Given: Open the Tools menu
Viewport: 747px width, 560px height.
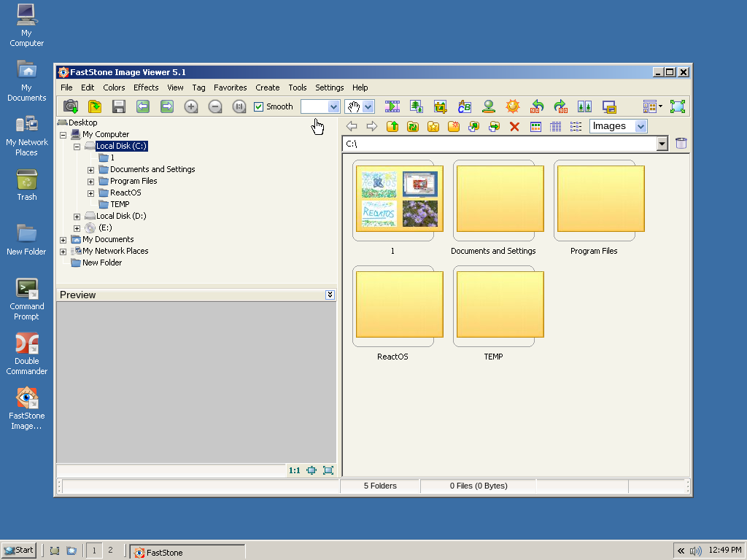Looking at the screenshot, I should point(298,87).
